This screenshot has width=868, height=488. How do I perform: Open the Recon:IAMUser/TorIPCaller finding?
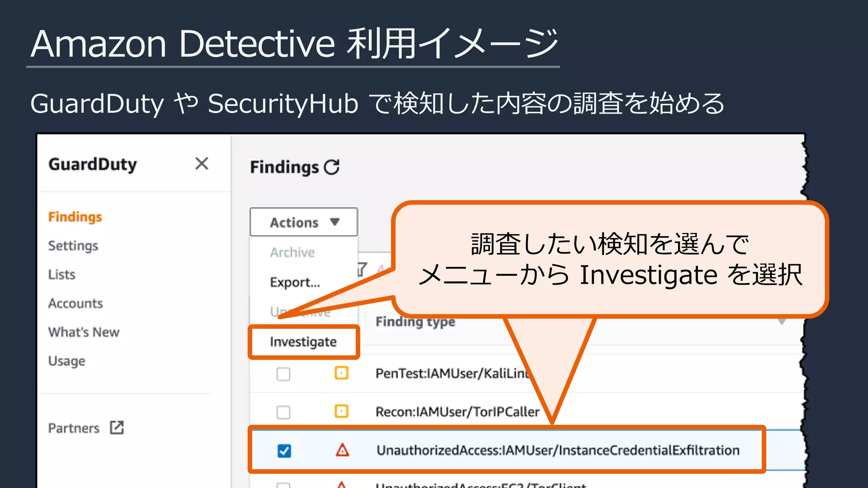458,412
